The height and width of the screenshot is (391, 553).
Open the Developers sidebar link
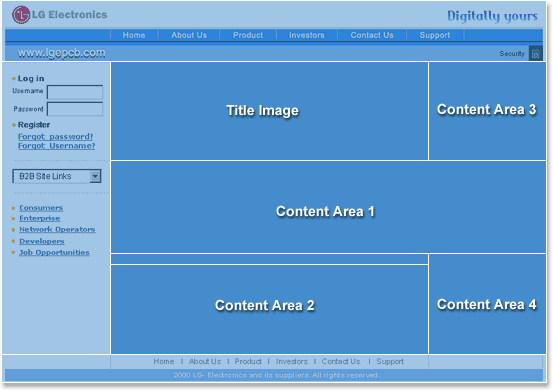tap(42, 241)
